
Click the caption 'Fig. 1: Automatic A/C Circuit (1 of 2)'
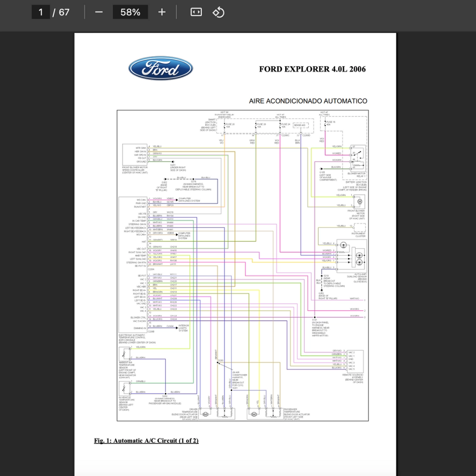pyautogui.click(x=146, y=440)
